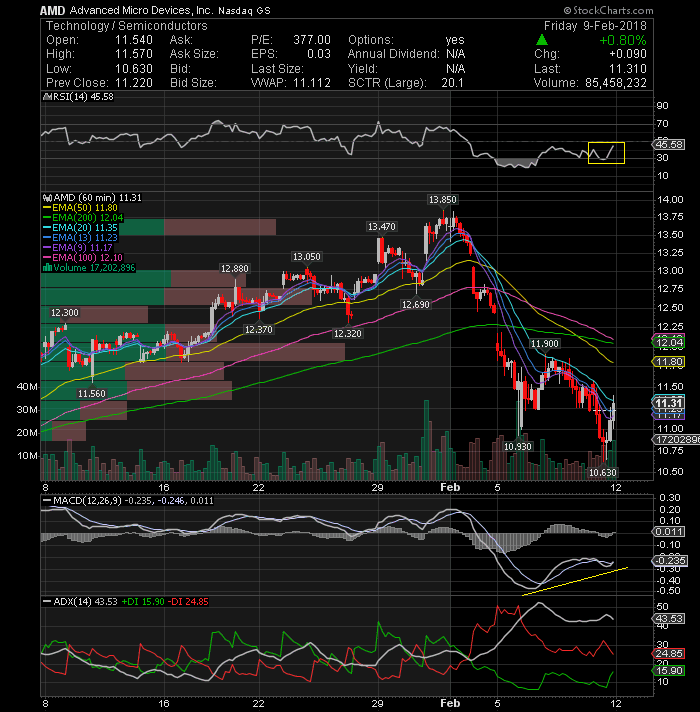The image size is (700, 712).
Task: Click the Volume 17,202,896 legend entry
Action: (89, 267)
